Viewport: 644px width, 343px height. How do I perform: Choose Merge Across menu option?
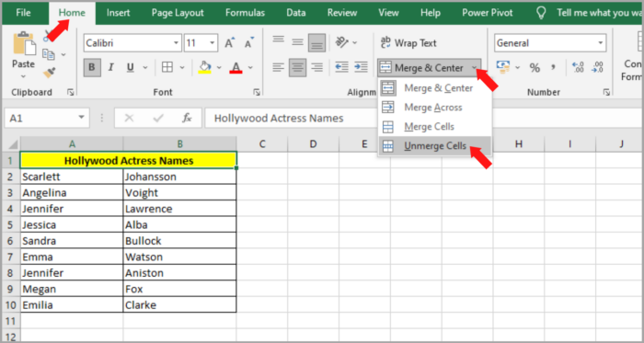coord(433,108)
